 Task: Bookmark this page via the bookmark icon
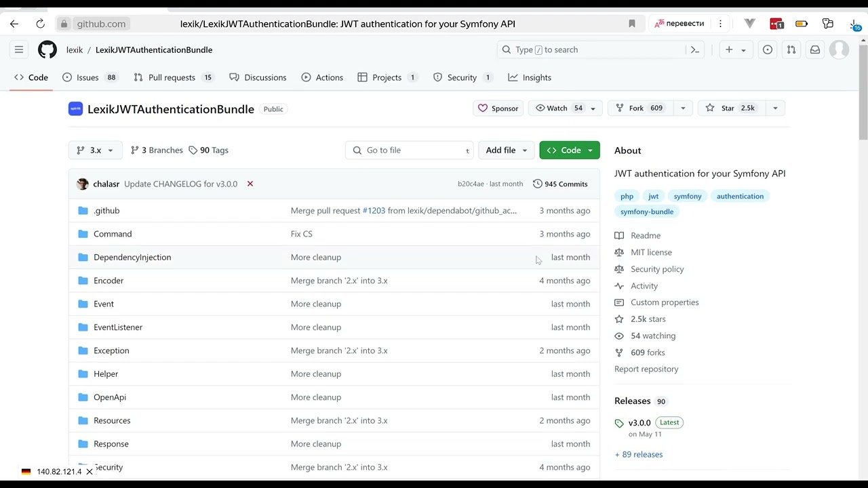632,24
